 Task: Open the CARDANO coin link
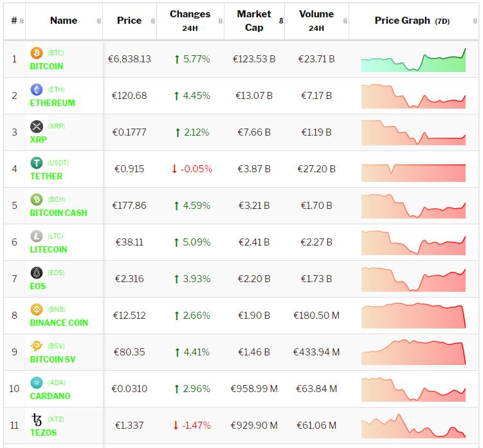pyautogui.click(x=50, y=396)
